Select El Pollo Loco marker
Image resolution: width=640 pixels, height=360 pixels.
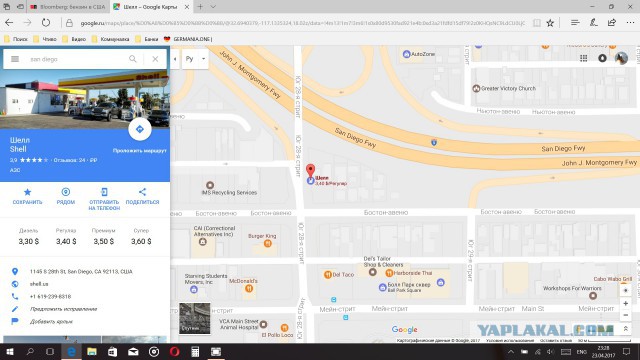[284, 327]
